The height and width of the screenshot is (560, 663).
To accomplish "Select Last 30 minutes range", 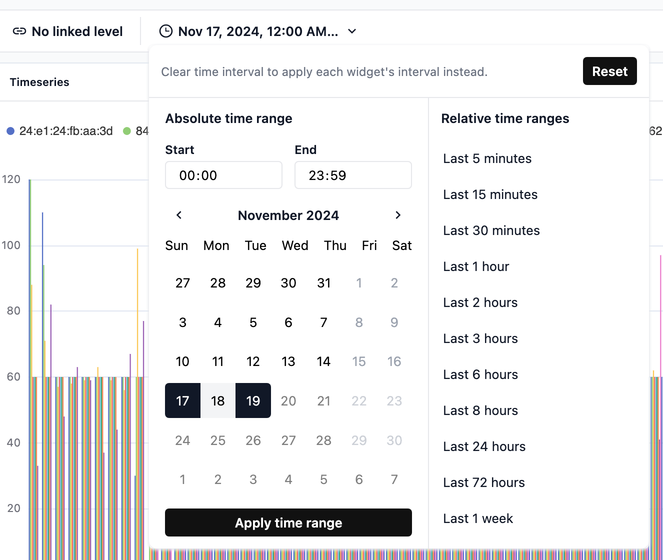I will pyautogui.click(x=491, y=230).
